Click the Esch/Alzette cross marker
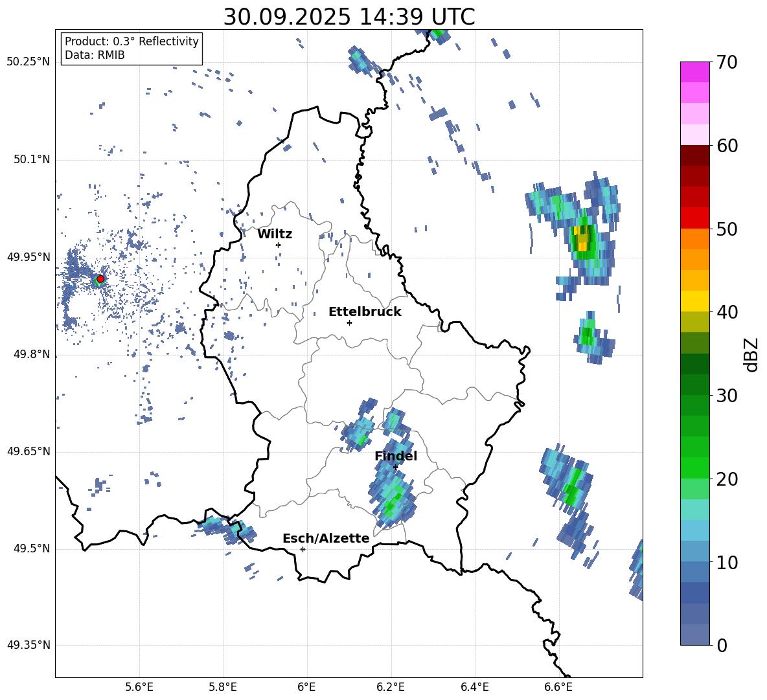767x700 pixels. pyautogui.click(x=303, y=549)
